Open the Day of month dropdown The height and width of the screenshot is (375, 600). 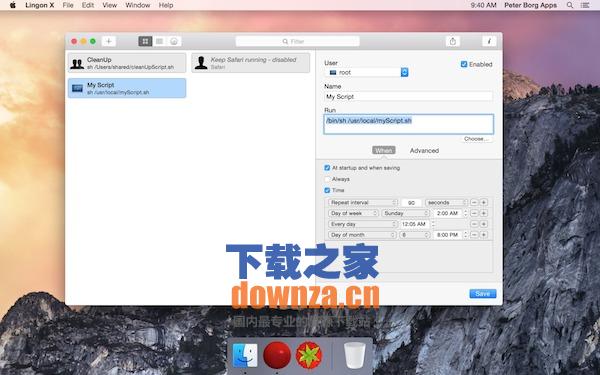coord(362,235)
